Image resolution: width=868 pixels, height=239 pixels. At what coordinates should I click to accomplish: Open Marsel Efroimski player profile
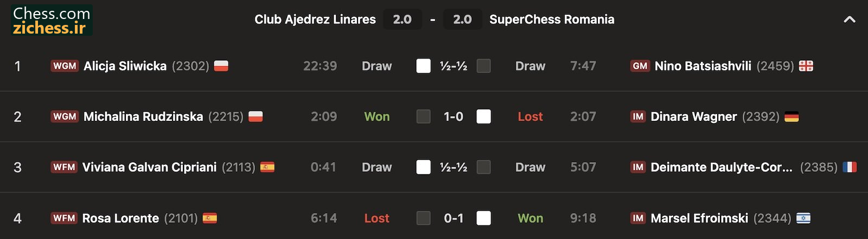(699, 218)
